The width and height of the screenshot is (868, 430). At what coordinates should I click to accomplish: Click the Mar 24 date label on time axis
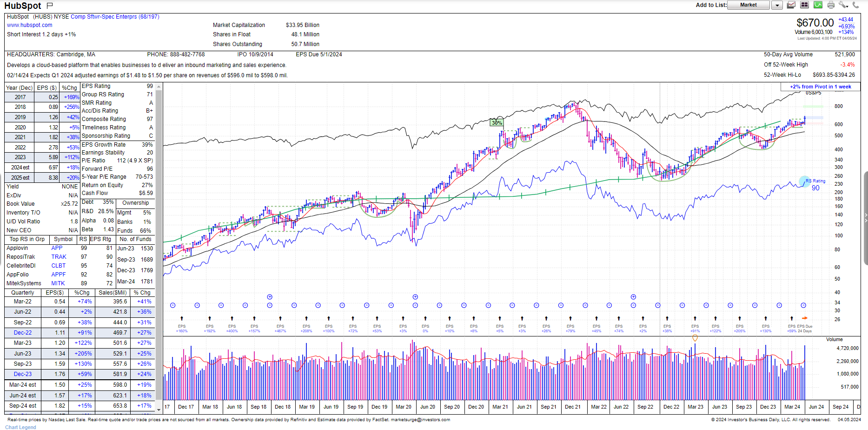click(792, 407)
